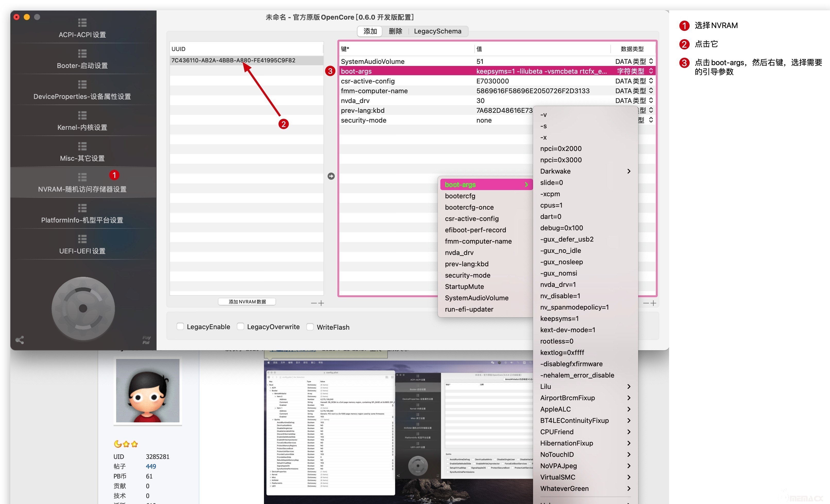Screen dimensions: 830x504
Task: Open the LegacySchema tab
Action: coord(437,31)
